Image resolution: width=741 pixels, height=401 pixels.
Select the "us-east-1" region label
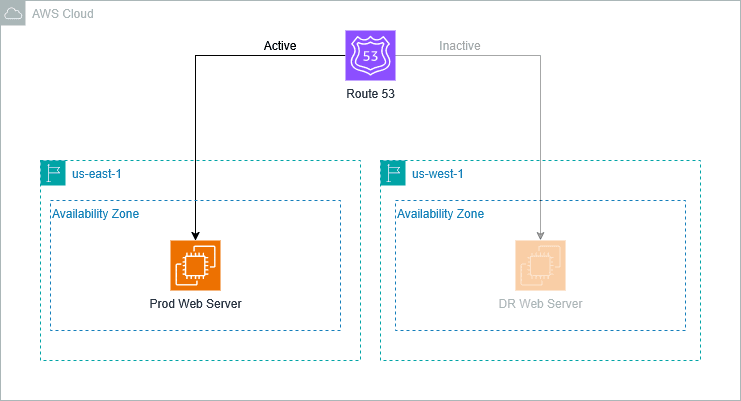[x=97, y=174]
